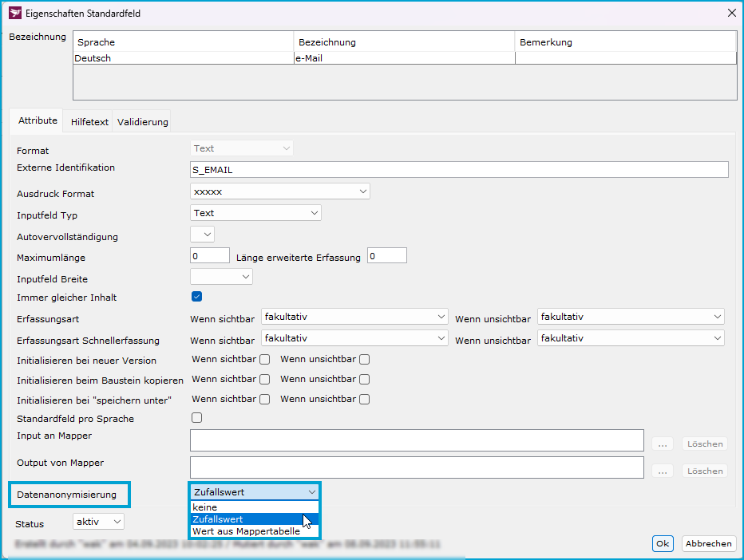Enable the Standardfeld pro Sprache checkbox
This screenshot has width=744, height=560.
click(x=196, y=417)
